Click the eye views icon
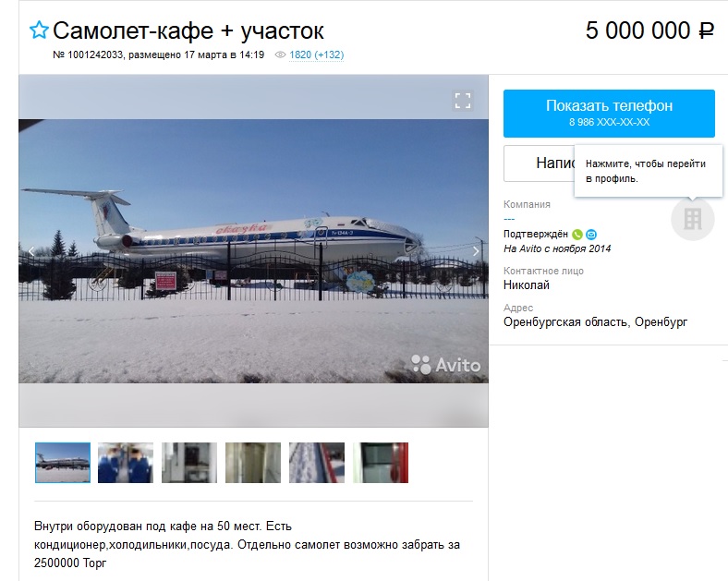728x581 pixels. coord(280,54)
